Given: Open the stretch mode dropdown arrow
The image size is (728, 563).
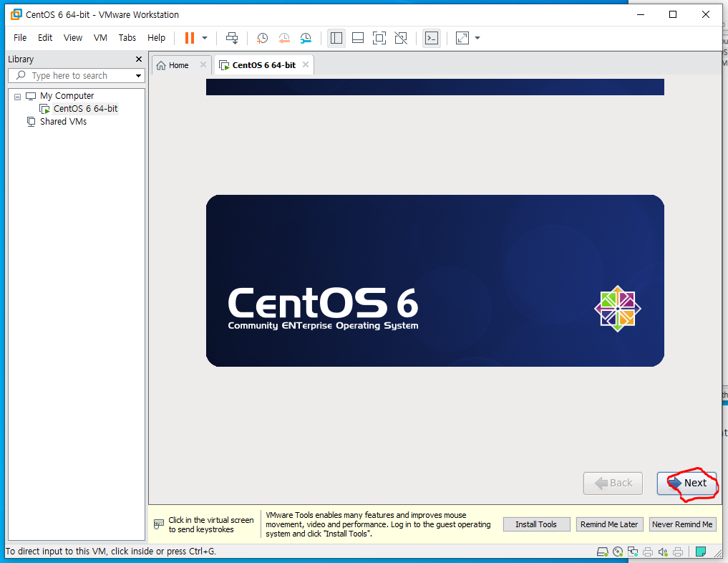Looking at the screenshot, I should 477,38.
